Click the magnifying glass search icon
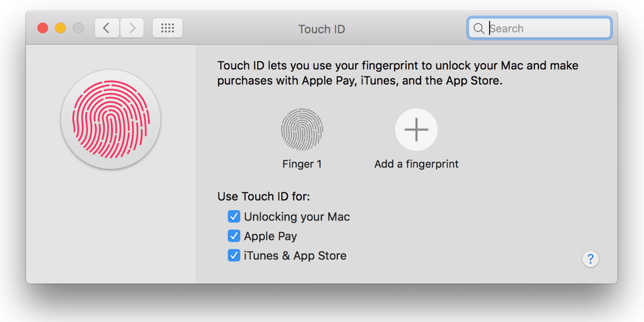The image size is (644, 322). coord(479,28)
